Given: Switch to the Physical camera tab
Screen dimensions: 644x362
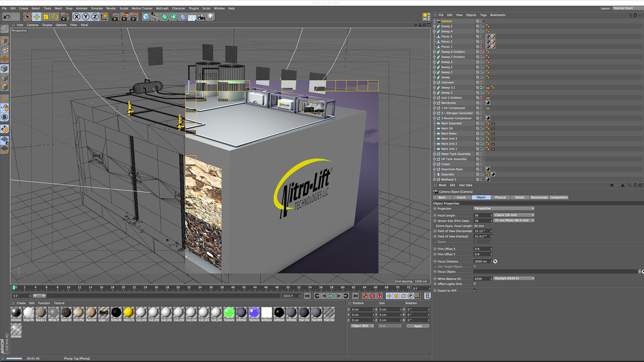Looking at the screenshot, I should (x=500, y=197).
